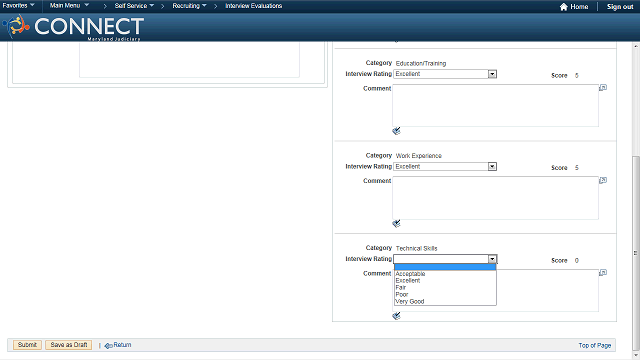Screen dimensions: 640x360
Task: Click the Home house icon
Action: [563, 7]
